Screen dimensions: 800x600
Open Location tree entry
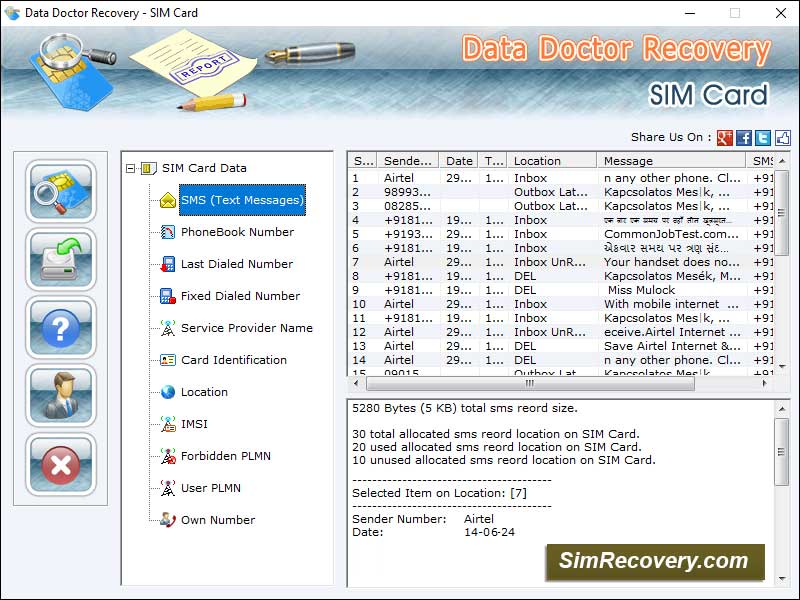pos(204,392)
